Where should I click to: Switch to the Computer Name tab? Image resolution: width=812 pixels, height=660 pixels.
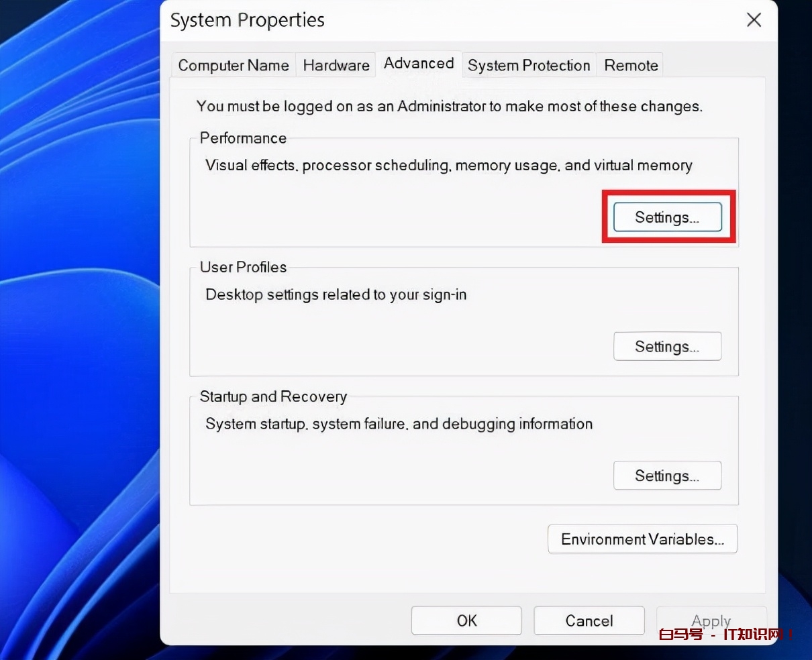coord(233,66)
